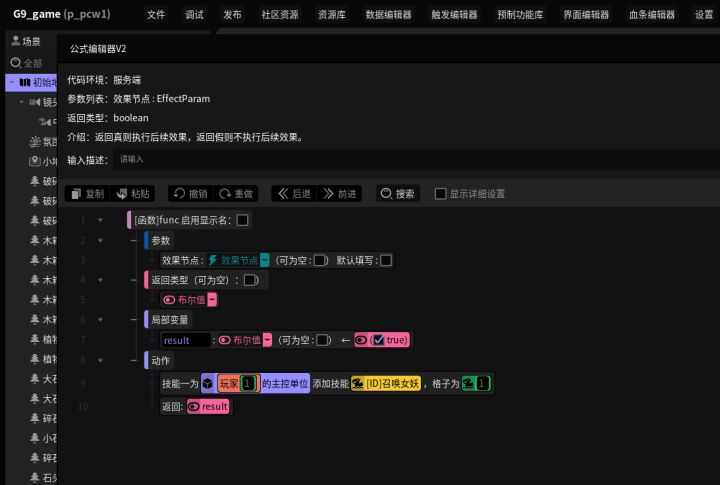Click the 后退 back button
Viewport: 720px width, 485px height.
(x=294, y=194)
